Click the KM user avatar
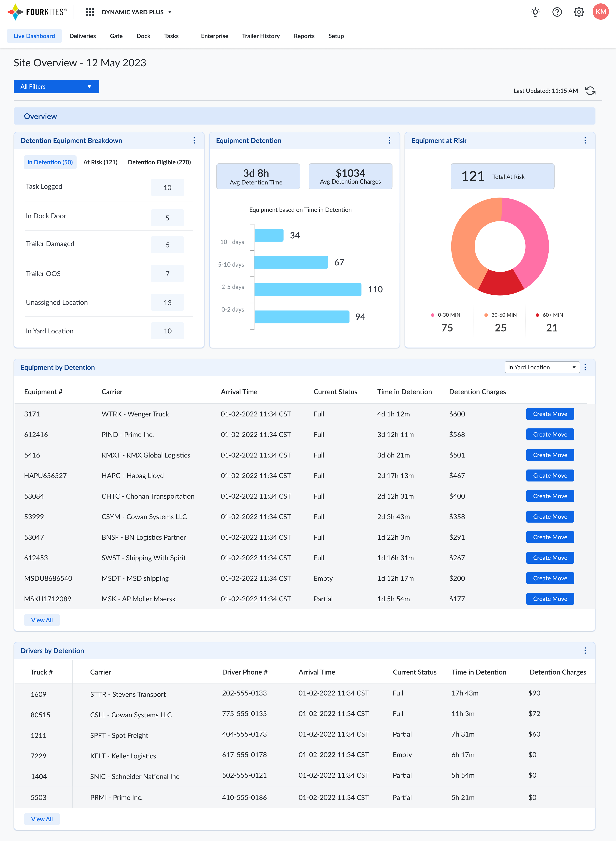 tap(600, 12)
